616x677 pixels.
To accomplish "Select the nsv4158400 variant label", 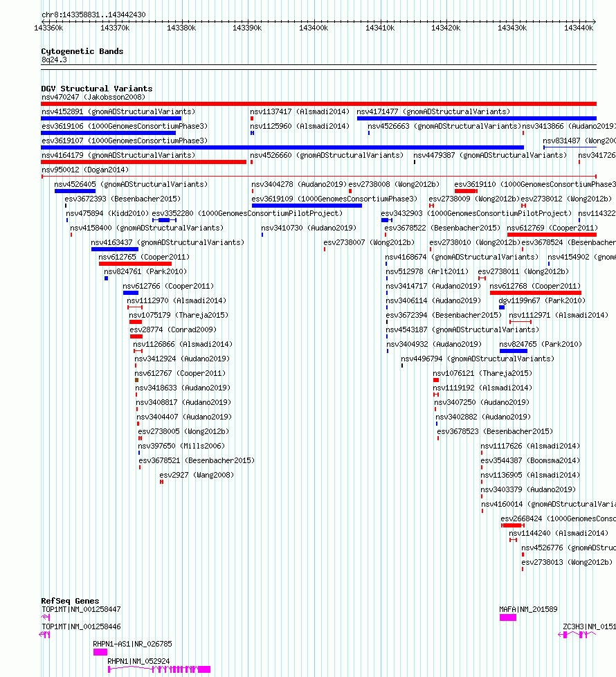I will point(147,228).
